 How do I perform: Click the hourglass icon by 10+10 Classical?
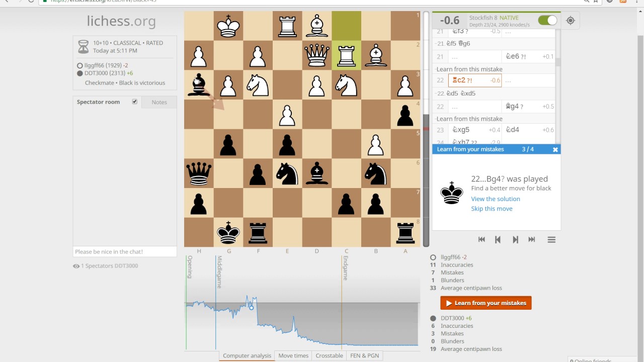[x=83, y=47]
